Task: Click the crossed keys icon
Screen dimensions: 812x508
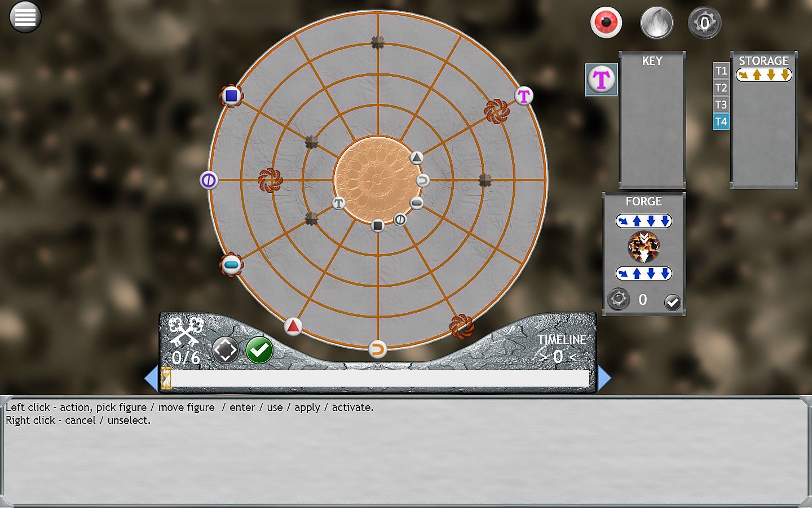Action: 186,332
